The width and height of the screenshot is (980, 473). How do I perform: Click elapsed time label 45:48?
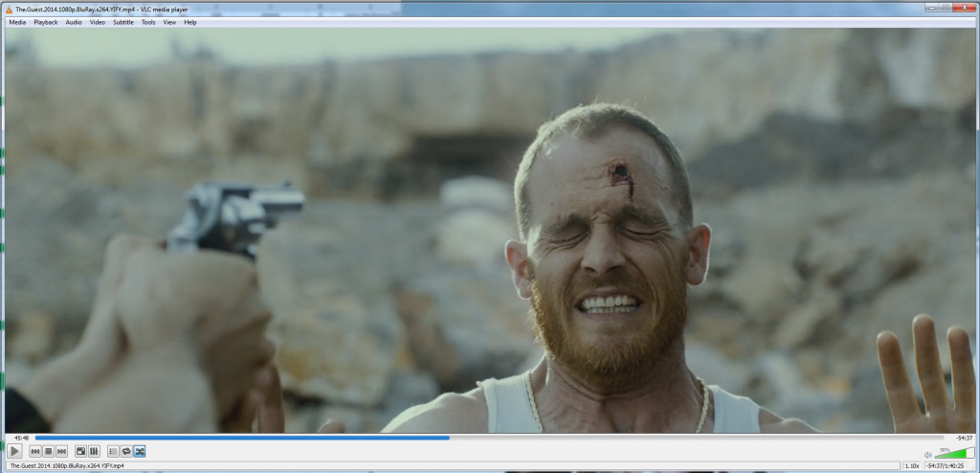(21, 438)
